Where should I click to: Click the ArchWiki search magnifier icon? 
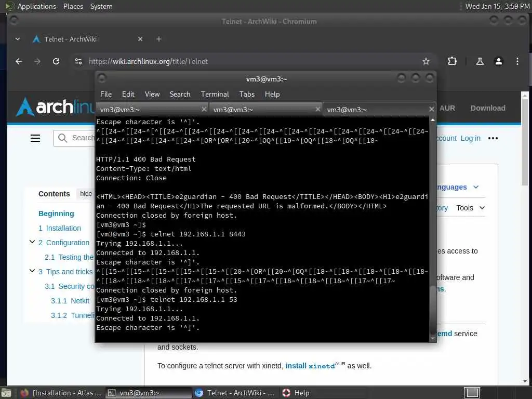click(62, 138)
